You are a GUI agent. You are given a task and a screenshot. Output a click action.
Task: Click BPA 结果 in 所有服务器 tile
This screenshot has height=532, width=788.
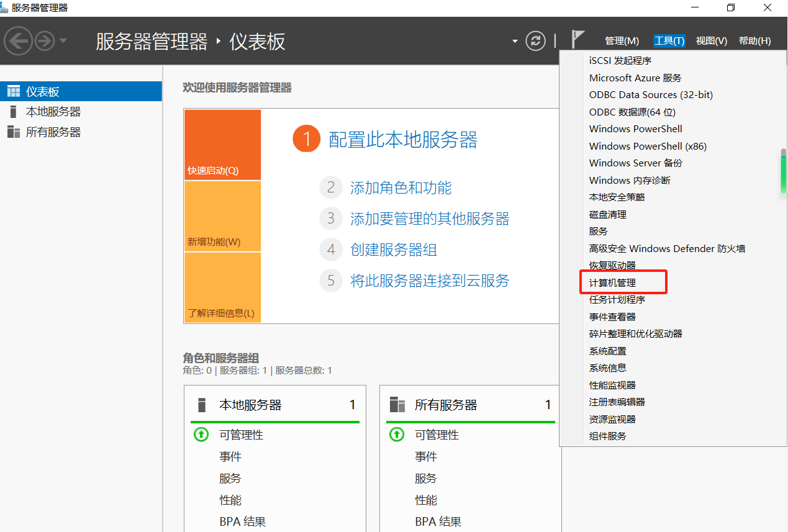pos(438,521)
